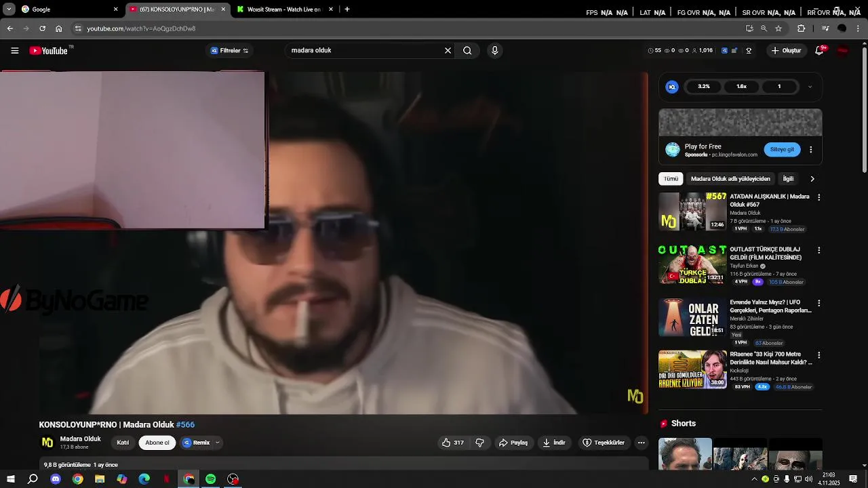The width and height of the screenshot is (868, 488).
Task: Open the Chrome extensions puzzle icon
Action: pyautogui.click(x=801, y=28)
